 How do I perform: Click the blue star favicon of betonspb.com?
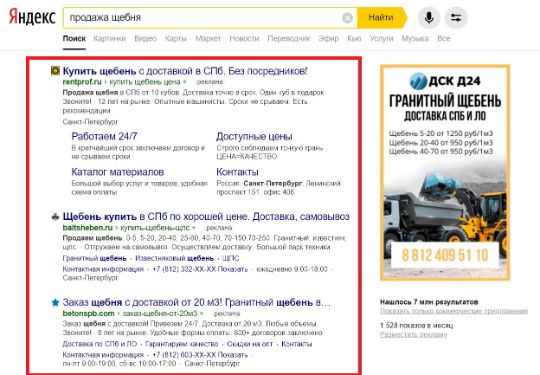tap(55, 303)
